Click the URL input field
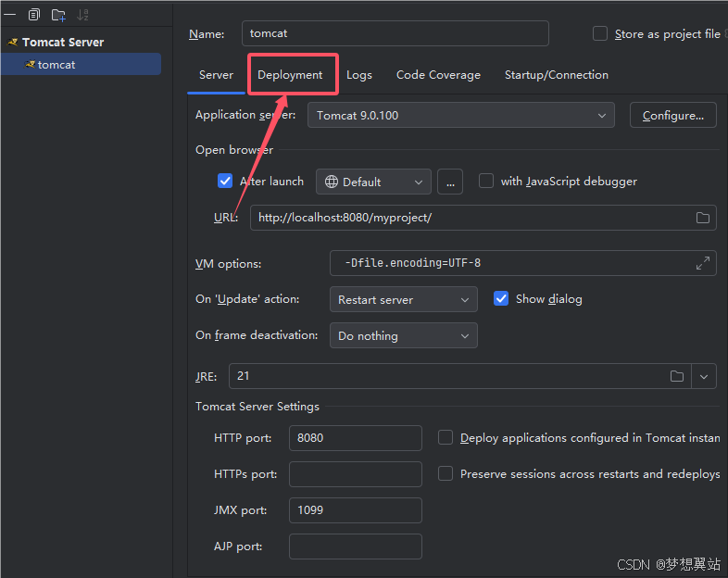 click(x=483, y=218)
